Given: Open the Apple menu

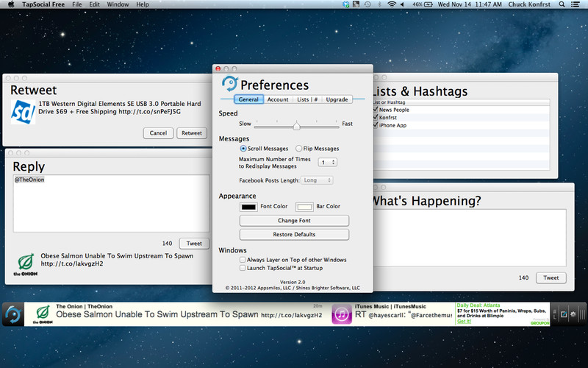Looking at the screenshot, I should click(11, 4).
